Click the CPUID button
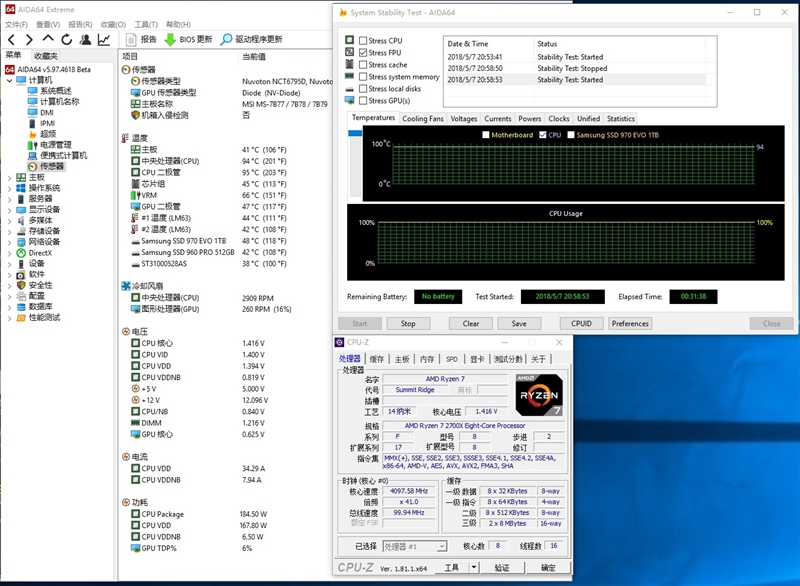Viewport: 800px width, 586px height. pyautogui.click(x=582, y=323)
